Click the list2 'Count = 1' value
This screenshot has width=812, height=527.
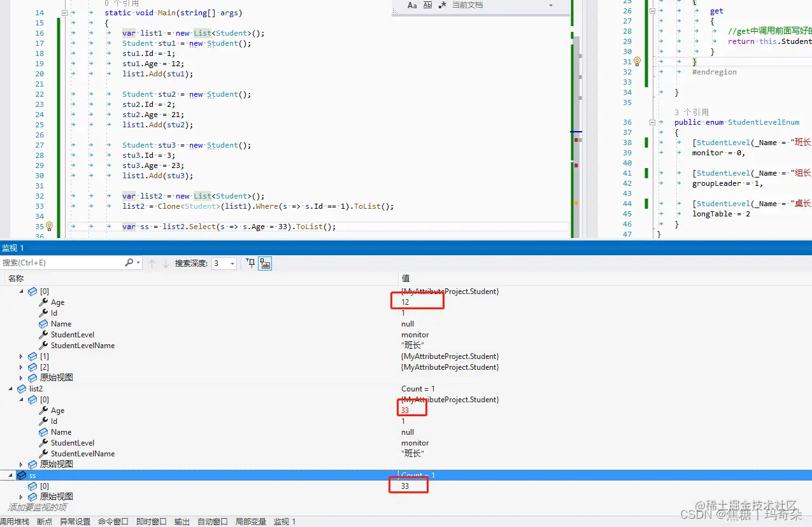pos(418,389)
